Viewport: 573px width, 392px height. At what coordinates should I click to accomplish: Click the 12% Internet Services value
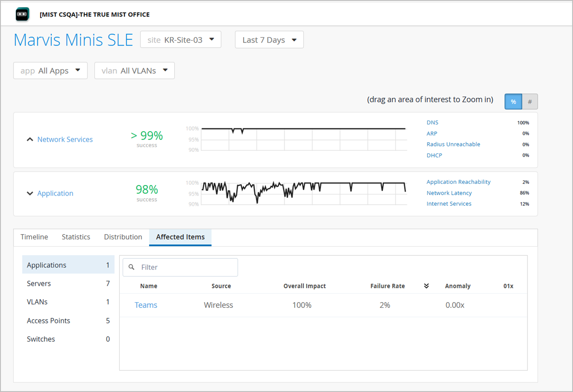pyautogui.click(x=524, y=204)
